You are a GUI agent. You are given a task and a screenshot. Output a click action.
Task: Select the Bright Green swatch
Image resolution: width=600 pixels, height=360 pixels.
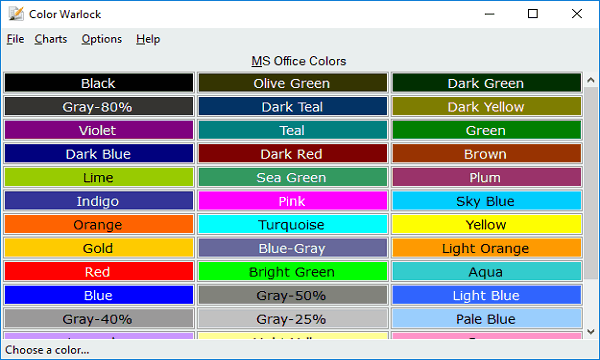tap(293, 272)
